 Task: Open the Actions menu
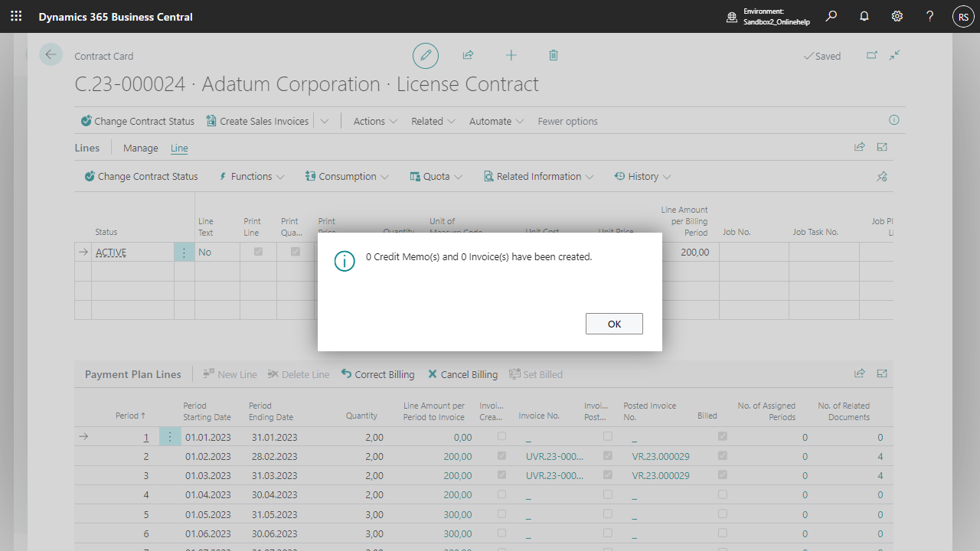click(374, 121)
